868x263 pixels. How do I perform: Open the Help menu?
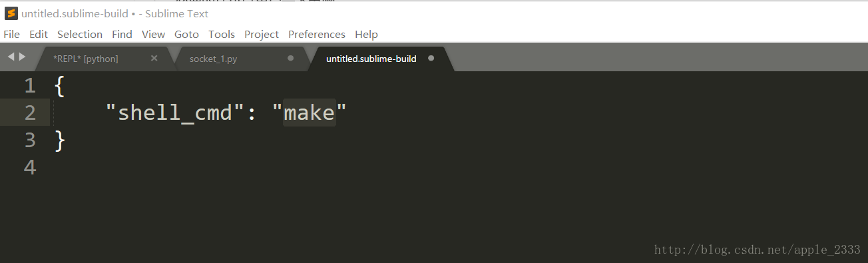pyautogui.click(x=366, y=34)
